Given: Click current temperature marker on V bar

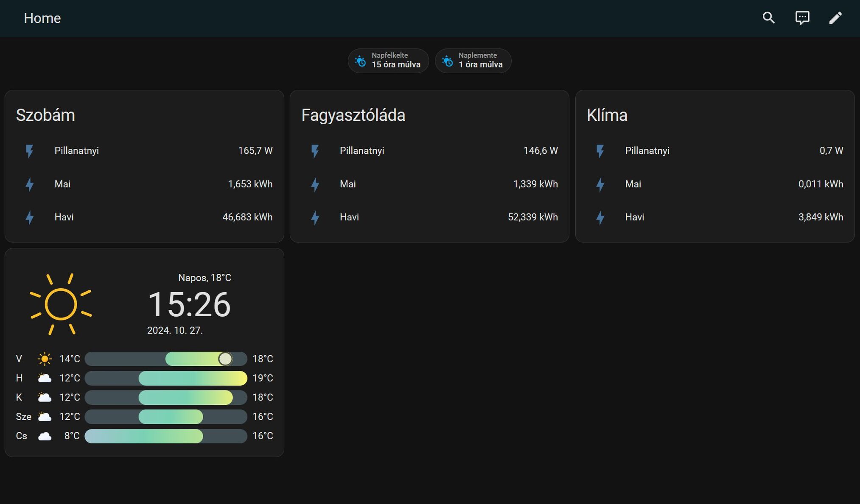Looking at the screenshot, I should (225, 359).
